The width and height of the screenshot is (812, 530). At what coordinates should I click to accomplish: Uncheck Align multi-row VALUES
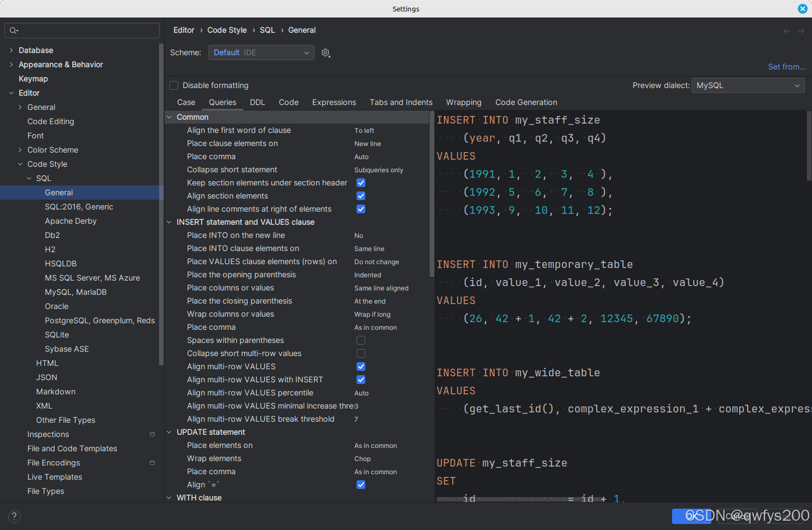(x=361, y=366)
